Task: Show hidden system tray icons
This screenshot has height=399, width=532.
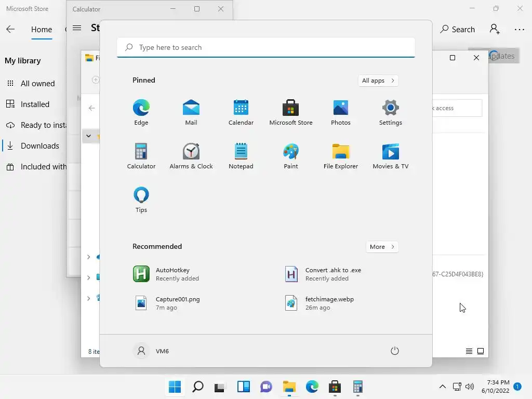Action: pos(443,387)
